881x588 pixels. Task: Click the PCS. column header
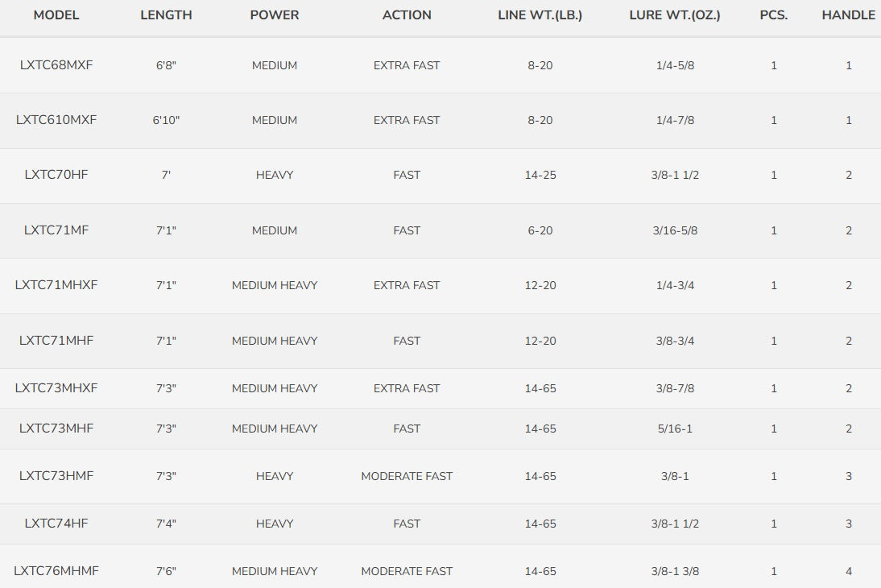point(774,15)
